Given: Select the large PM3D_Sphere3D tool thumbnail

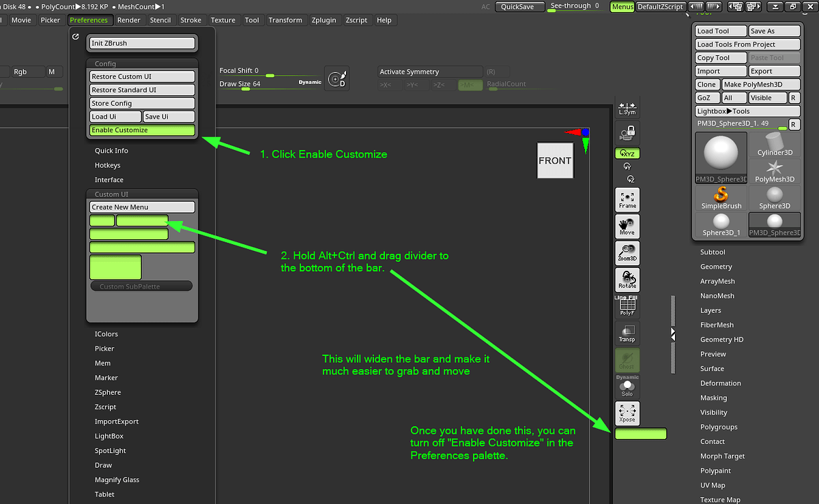Looking at the screenshot, I should coord(721,158).
